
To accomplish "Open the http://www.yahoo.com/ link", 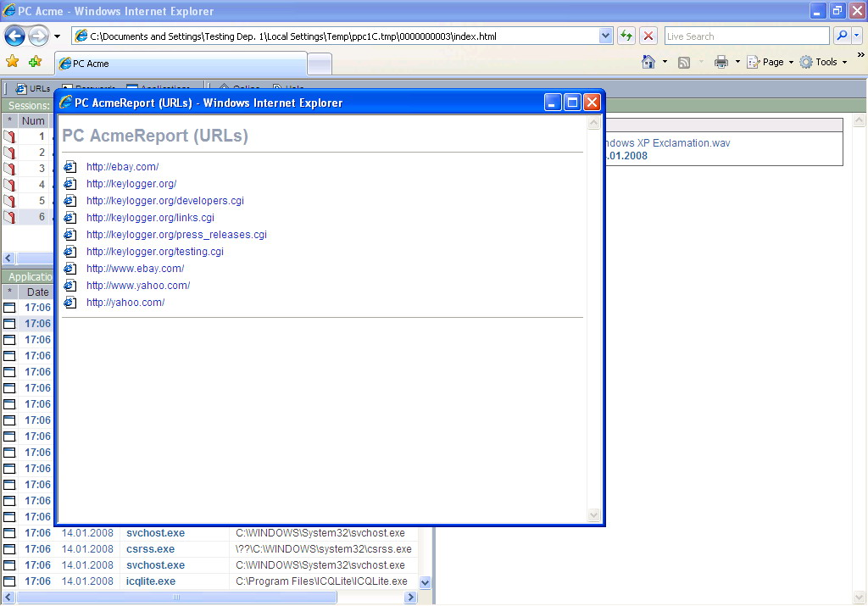I will pos(137,286).
